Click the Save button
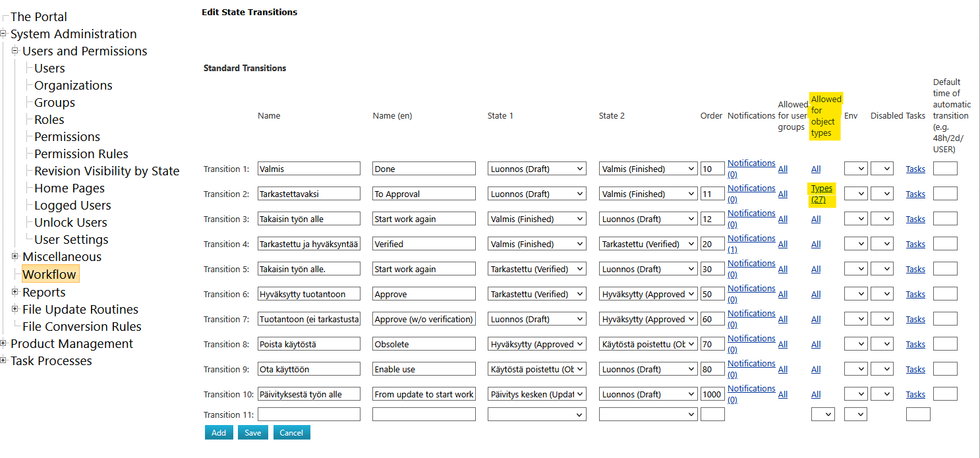The width and height of the screenshot is (980, 458). pyautogui.click(x=253, y=432)
